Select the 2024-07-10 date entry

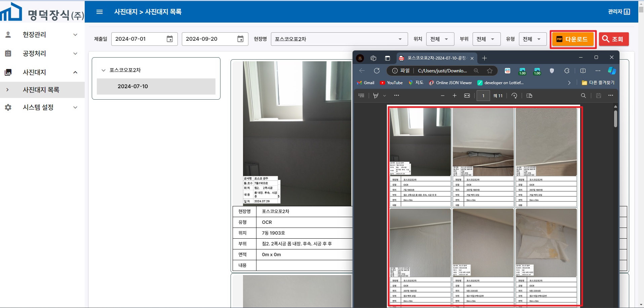tap(156, 87)
